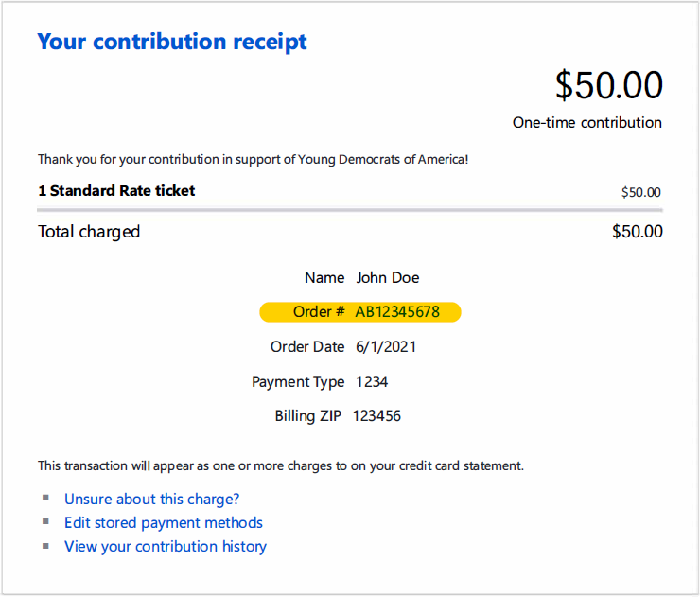
Task: Click the total charged $50.00 value
Action: [x=638, y=231]
